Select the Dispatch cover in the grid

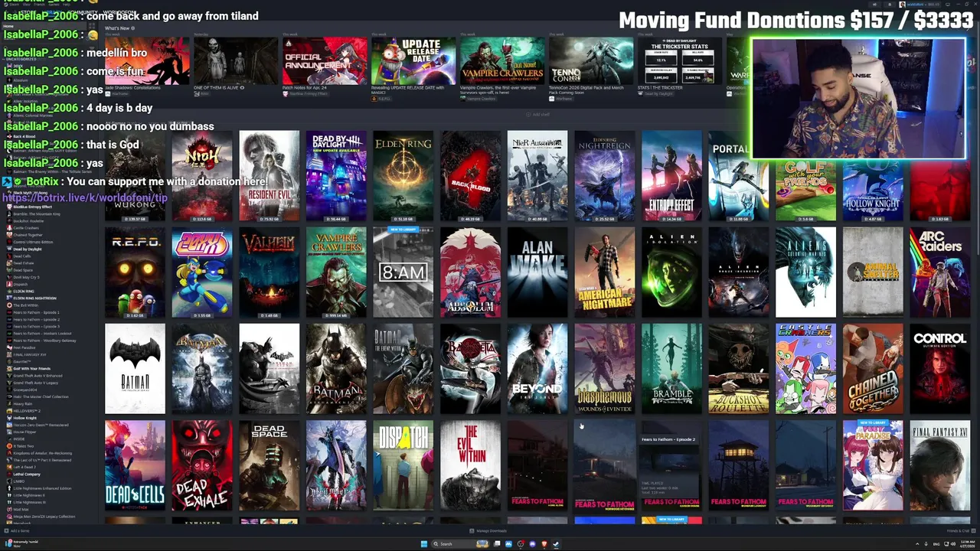(403, 465)
